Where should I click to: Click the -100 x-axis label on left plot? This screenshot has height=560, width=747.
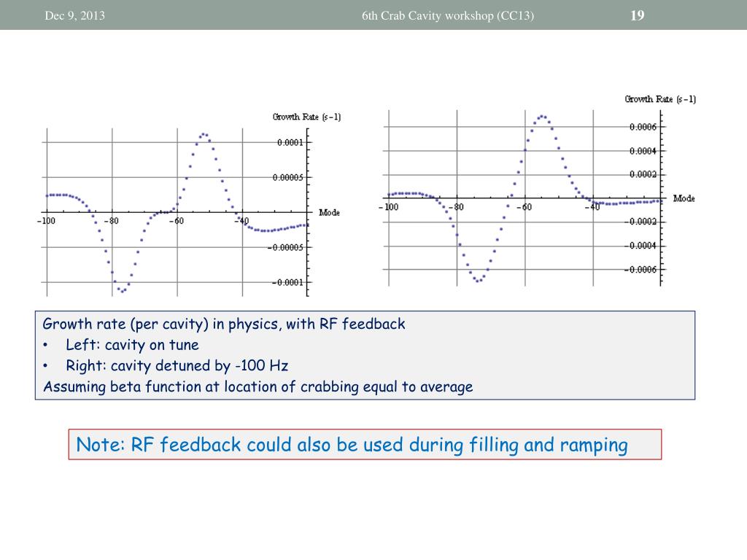coord(46,221)
